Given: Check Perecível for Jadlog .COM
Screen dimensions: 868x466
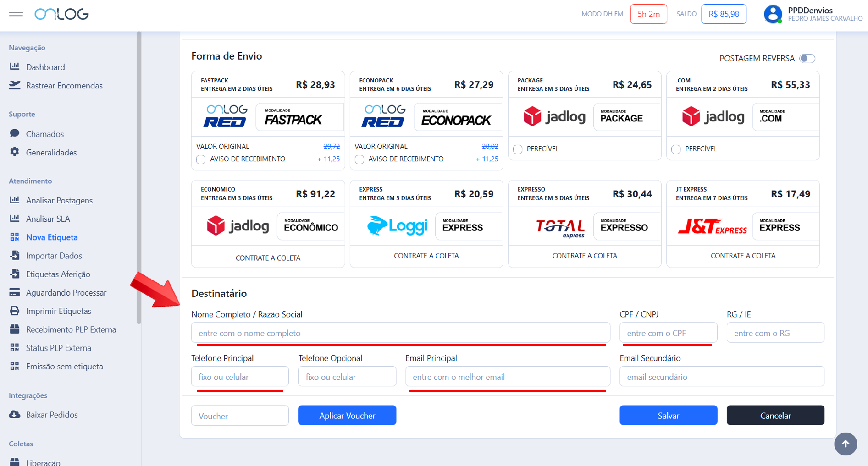Looking at the screenshot, I should click(676, 149).
